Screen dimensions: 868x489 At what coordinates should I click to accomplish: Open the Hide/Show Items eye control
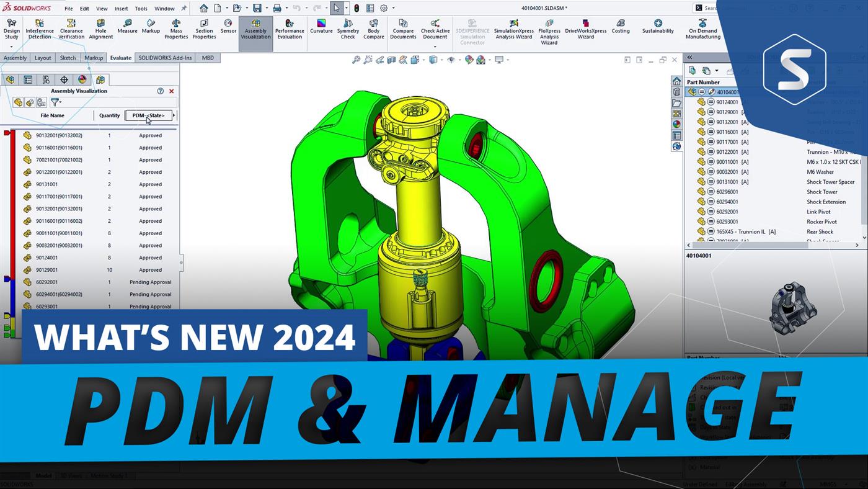(451, 60)
